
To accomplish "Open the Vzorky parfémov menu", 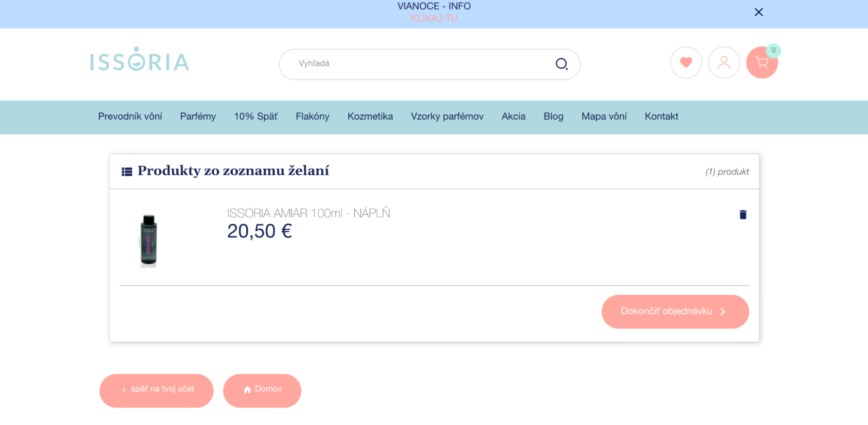I will [x=447, y=116].
